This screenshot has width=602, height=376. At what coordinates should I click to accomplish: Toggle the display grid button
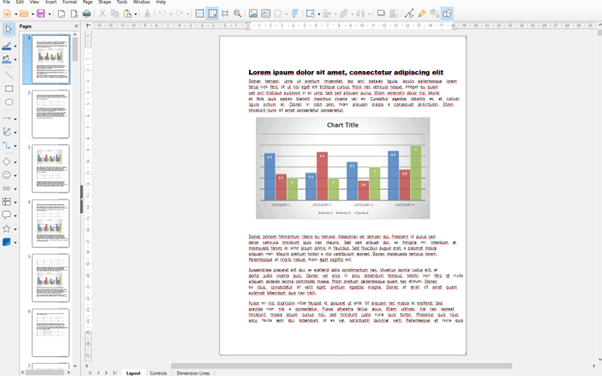click(200, 14)
